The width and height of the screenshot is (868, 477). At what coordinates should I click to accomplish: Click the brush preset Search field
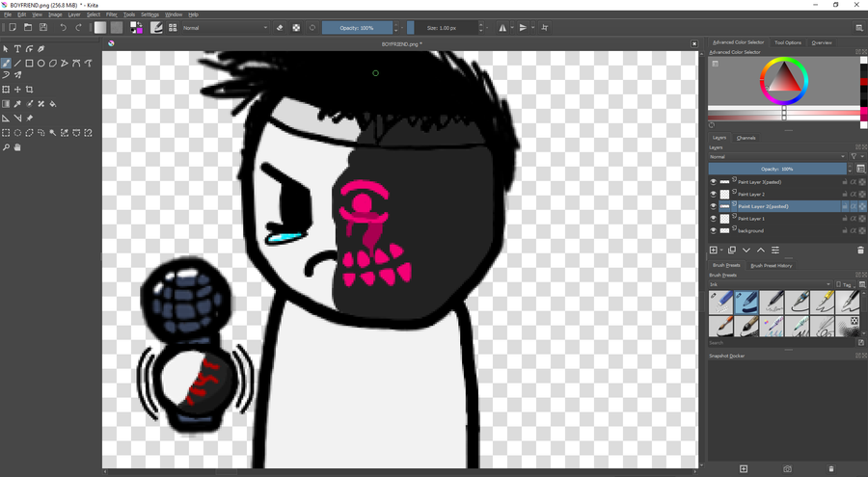click(x=781, y=343)
